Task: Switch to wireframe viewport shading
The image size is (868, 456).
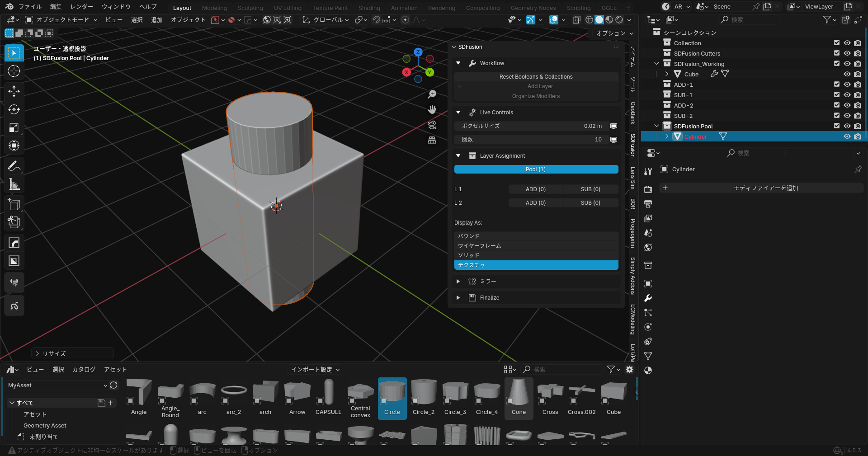Action: point(589,19)
